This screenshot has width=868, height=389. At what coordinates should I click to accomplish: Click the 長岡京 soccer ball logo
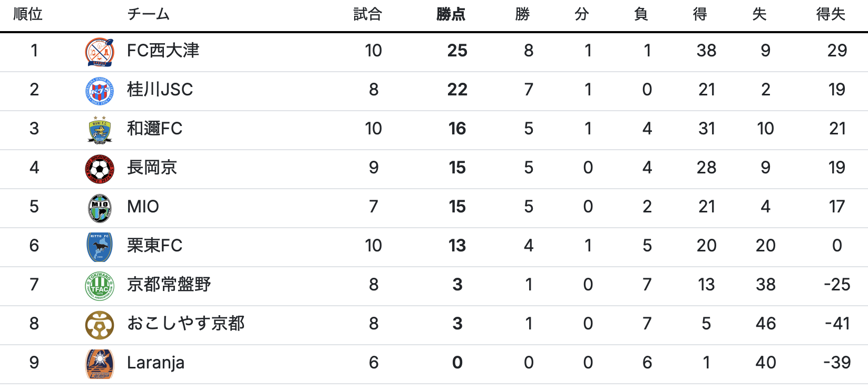[100, 169]
